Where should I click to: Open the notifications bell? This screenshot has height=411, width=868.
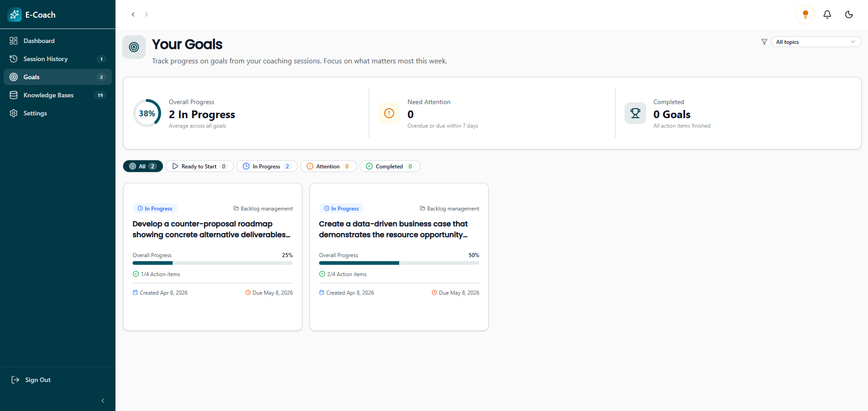point(827,14)
